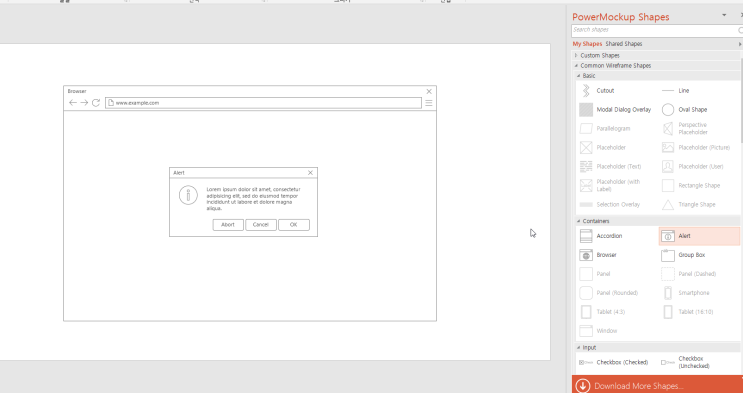Select the Browser title text in mockup
This screenshot has height=393, width=743.
[x=77, y=91]
